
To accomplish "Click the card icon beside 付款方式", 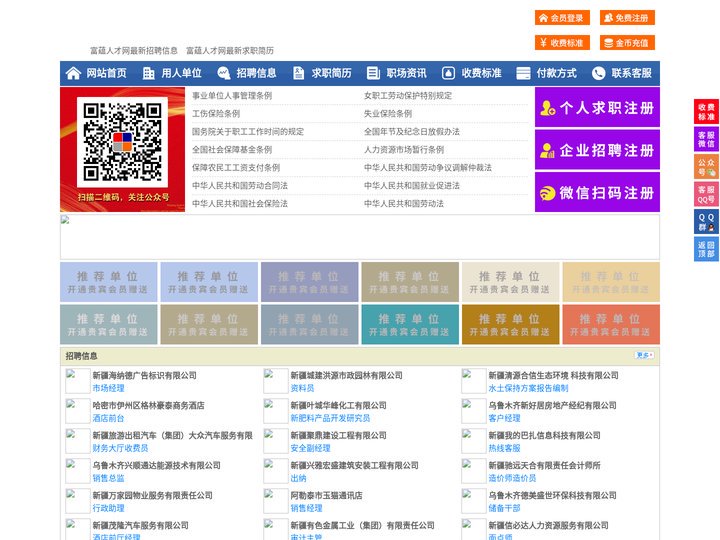I will 523,73.
